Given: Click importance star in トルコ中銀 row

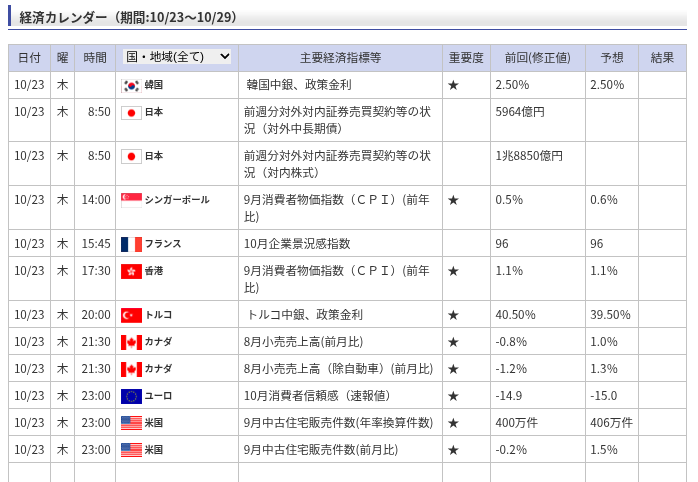Looking at the screenshot, I should pos(453,315).
